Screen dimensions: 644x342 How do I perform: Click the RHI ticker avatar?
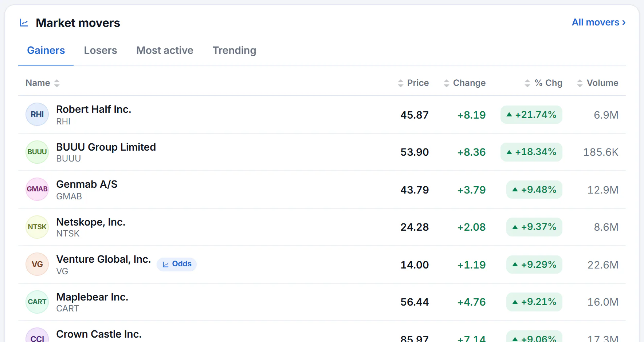coord(37,114)
